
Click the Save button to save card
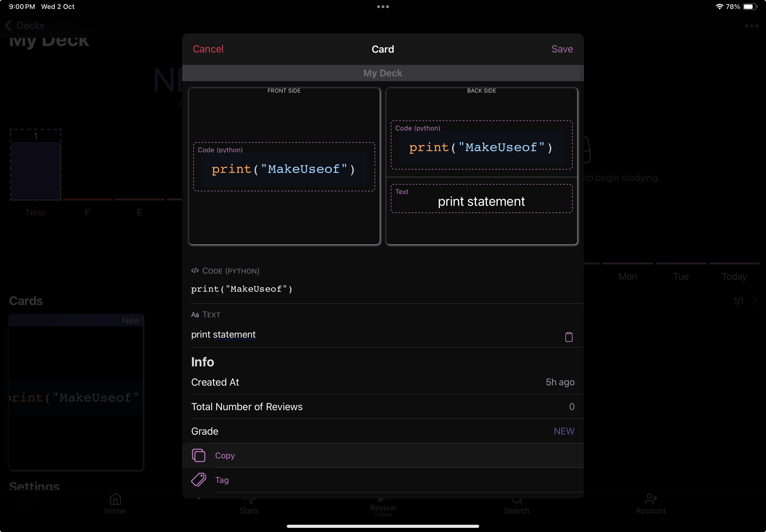point(562,49)
